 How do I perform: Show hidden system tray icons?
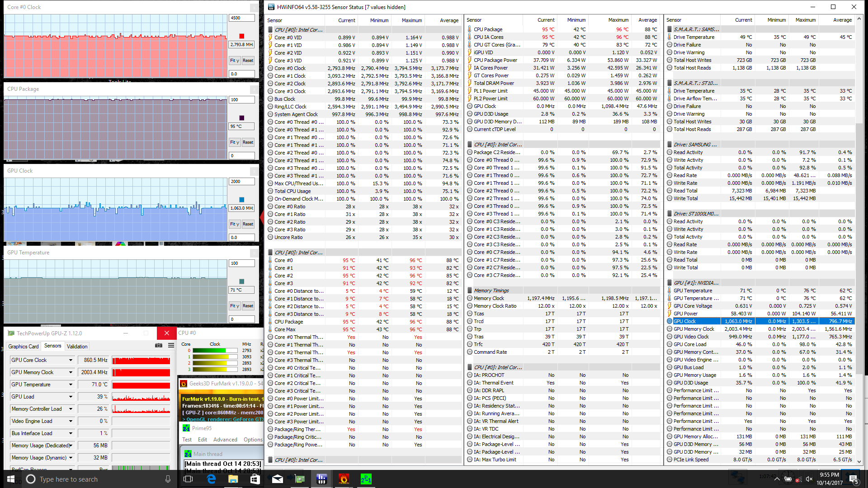coord(777,479)
